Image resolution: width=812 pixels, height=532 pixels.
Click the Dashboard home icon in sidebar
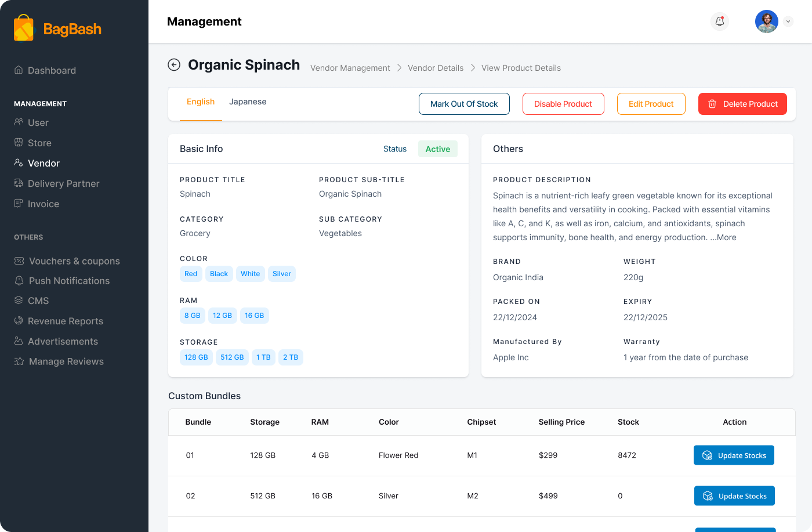(19, 70)
